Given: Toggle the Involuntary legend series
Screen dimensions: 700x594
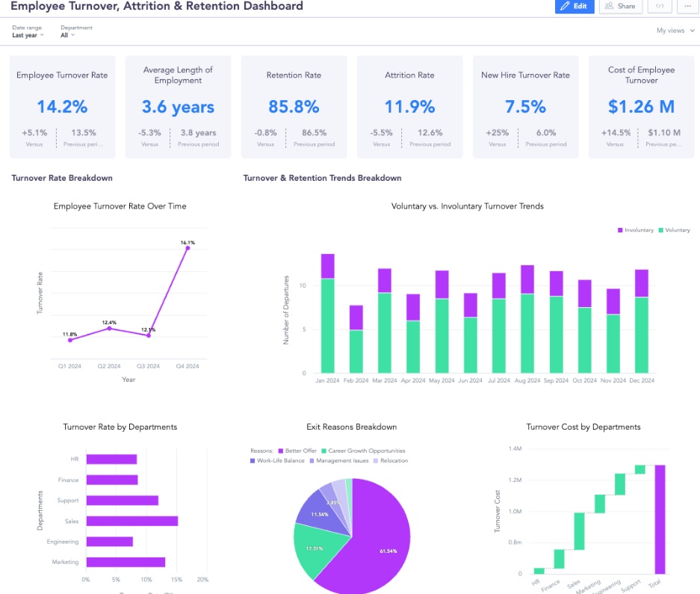Looking at the screenshot, I should coord(635,230).
